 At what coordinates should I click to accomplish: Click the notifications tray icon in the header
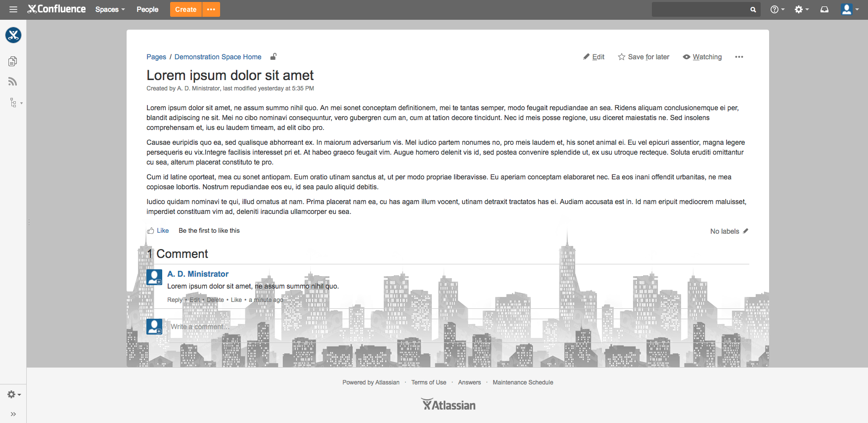pos(824,9)
